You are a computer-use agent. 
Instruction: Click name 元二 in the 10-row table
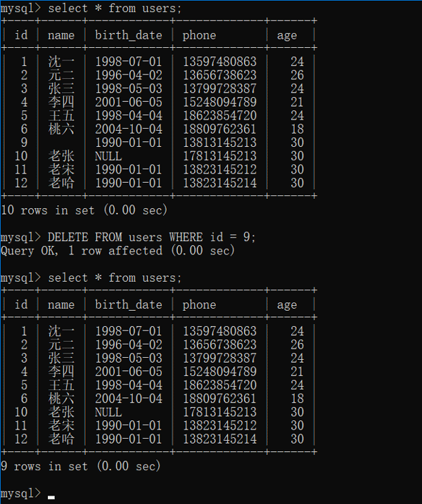pyautogui.click(x=61, y=75)
